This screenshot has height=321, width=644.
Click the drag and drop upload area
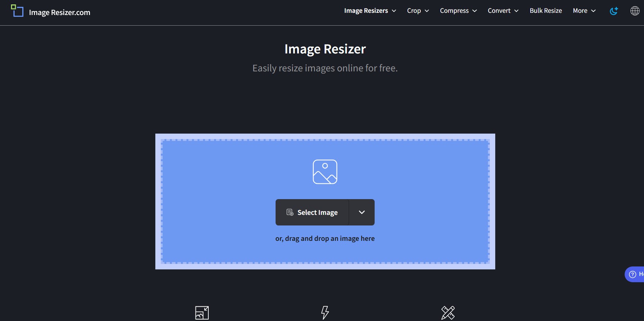pos(325,201)
